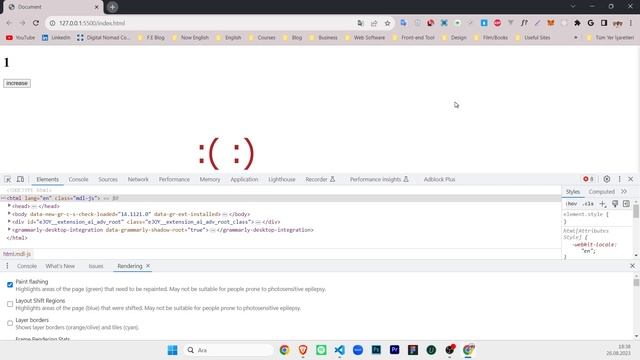Open the Windows Start menu
640x360 pixels.
(x=173, y=350)
